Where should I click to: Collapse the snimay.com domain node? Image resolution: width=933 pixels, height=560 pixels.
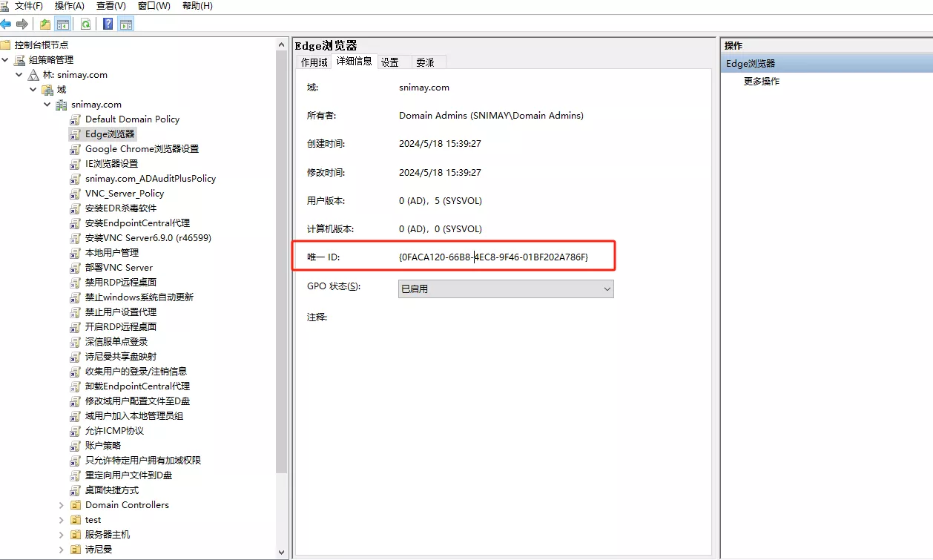pyautogui.click(x=47, y=105)
